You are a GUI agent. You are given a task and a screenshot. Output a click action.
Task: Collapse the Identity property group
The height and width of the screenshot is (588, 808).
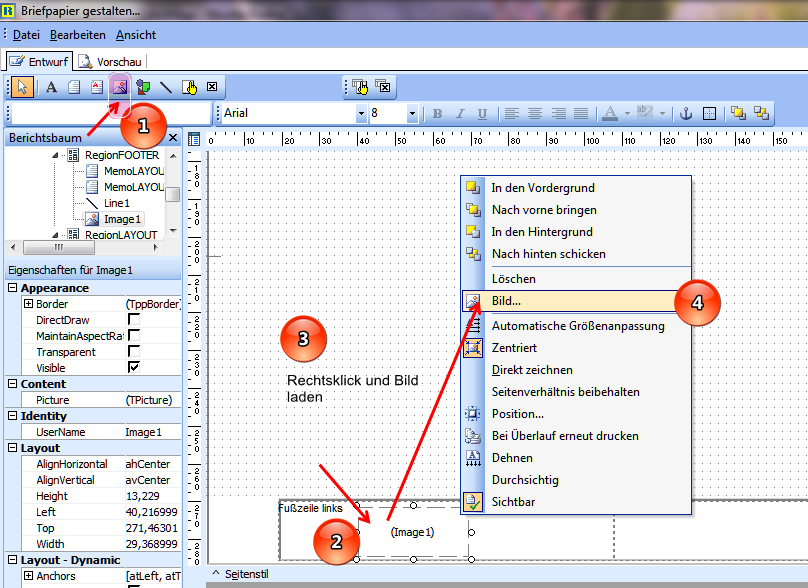coord(13,415)
